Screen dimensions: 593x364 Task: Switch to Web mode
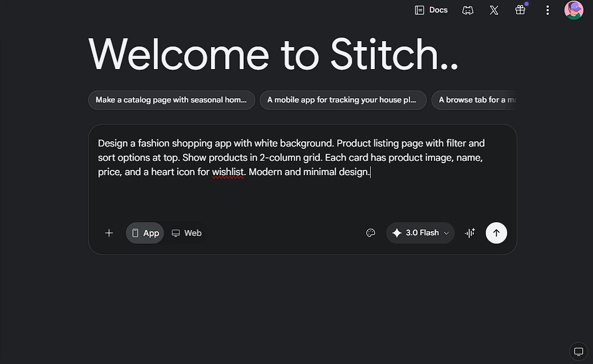tap(187, 233)
